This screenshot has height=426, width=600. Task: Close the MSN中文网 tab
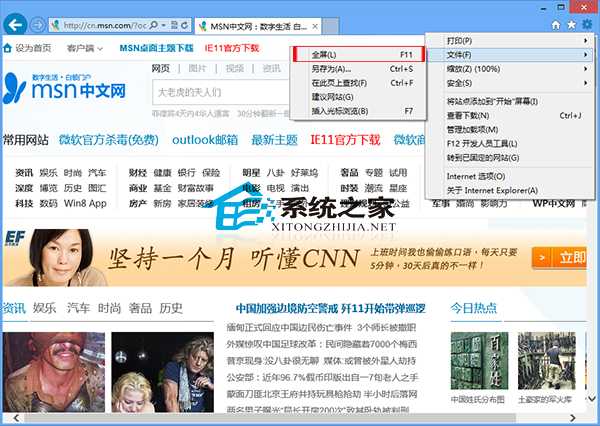(x=315, y=26)
